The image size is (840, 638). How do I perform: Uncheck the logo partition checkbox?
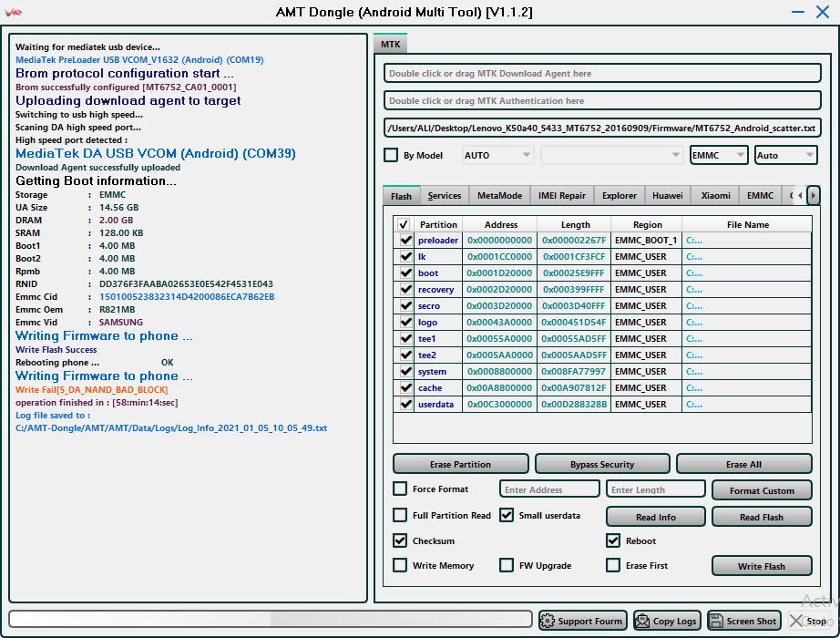click(405, 323)
